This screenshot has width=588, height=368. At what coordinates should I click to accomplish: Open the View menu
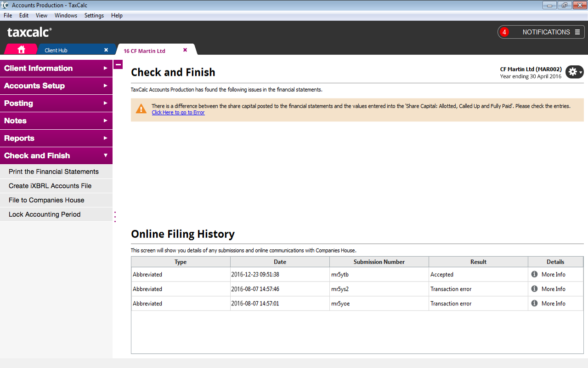pyautogui.click(x=41, y=15)
